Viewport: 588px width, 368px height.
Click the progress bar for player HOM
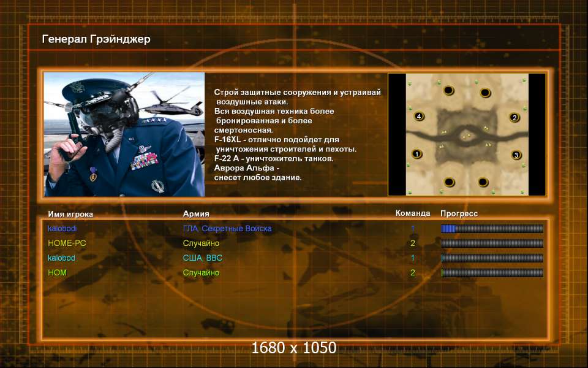click(x=492, y=273)
